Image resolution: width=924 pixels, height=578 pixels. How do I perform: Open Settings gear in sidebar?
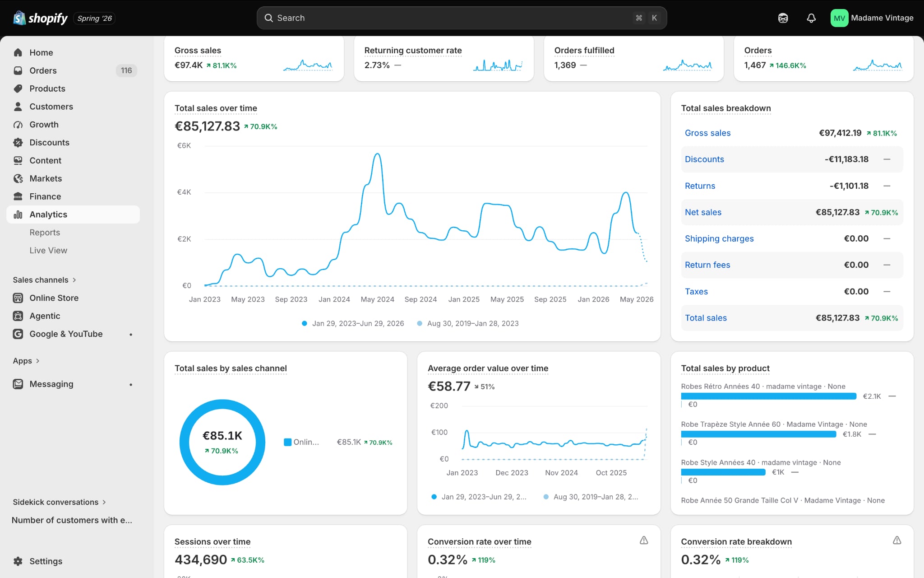pos(18,561)
